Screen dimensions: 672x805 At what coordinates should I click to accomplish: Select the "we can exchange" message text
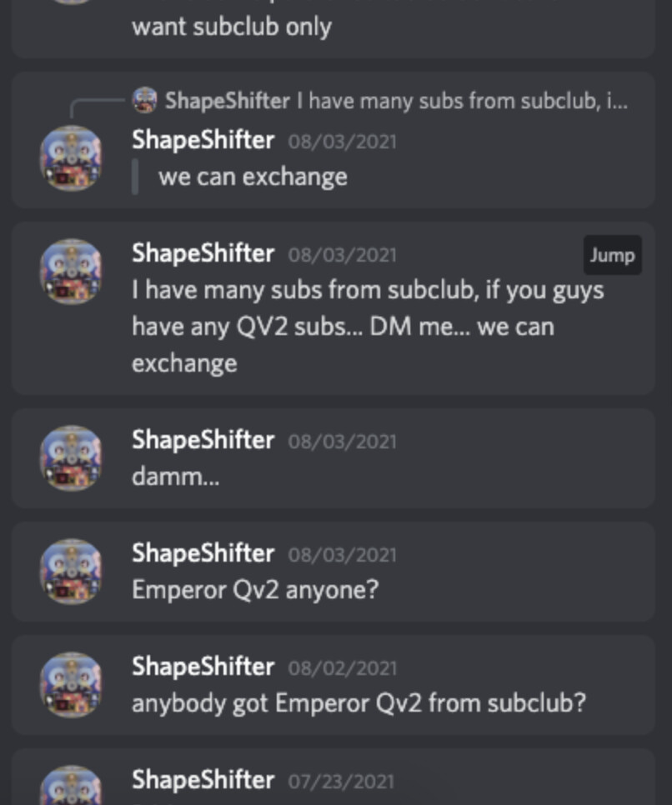point(253,177)
